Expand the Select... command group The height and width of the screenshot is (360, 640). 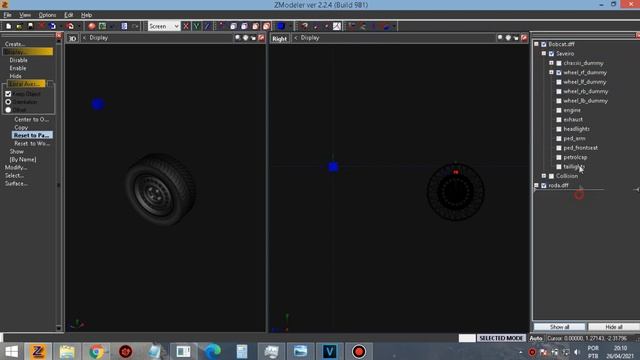pyautogui.click(x=14, y=176)
